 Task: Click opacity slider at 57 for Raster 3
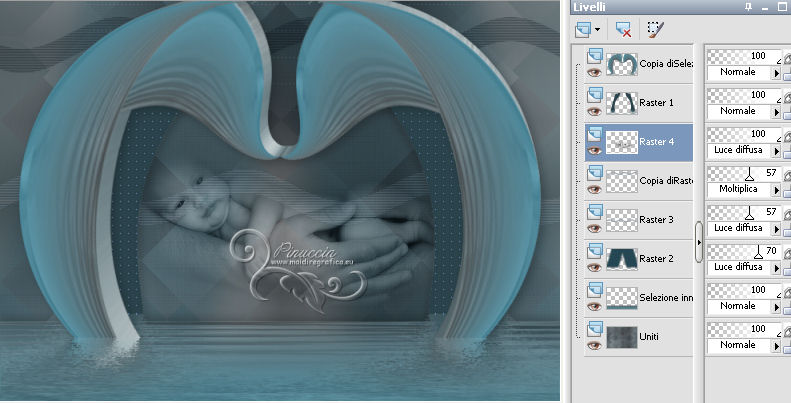pos(744,212)
